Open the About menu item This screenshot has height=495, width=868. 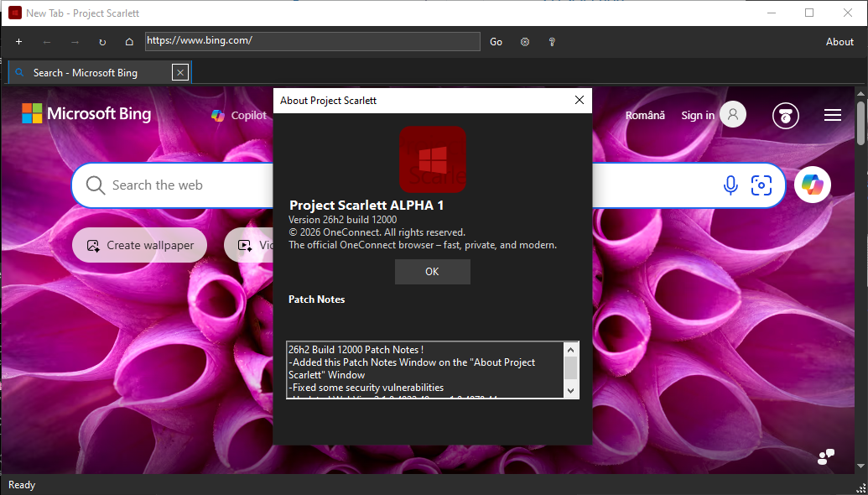[x=839, y=42]
